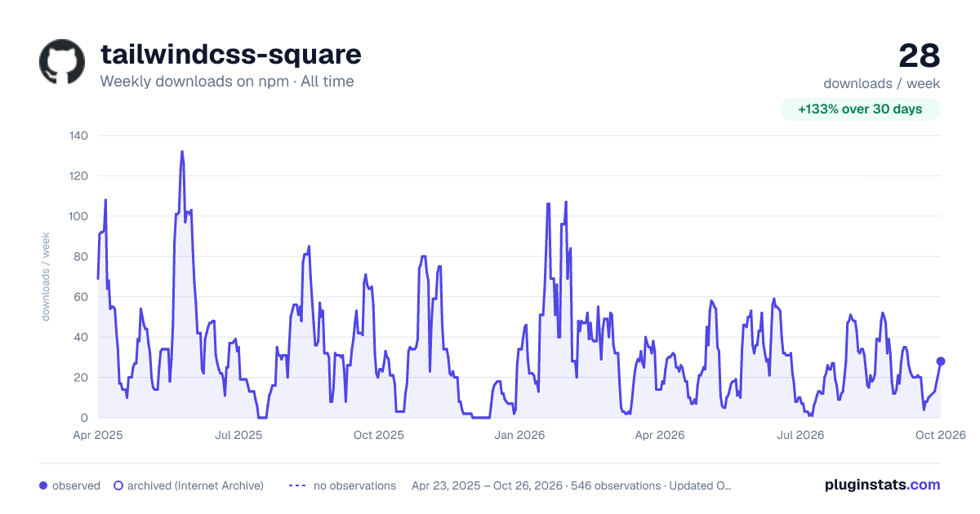Click the 0 y-axis value
This screenshot has height=514, width=980.
pos(86,418)
